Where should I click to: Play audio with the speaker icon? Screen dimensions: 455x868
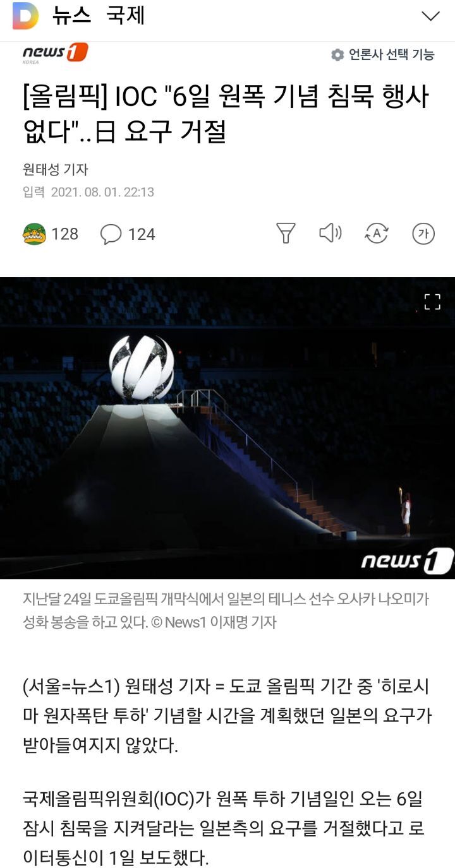pos(330,234)
